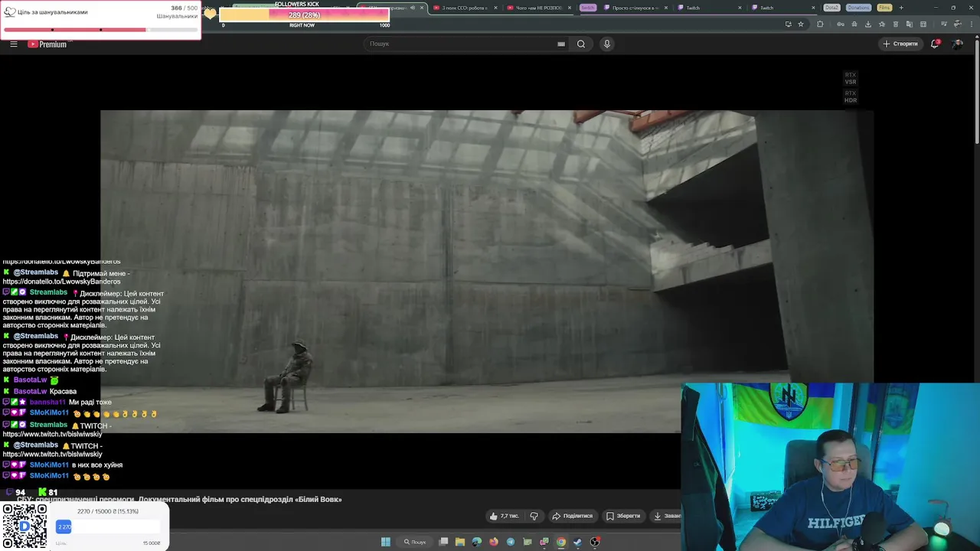
Task: Start voice search with the microphone
Action: pyautogui.click(x=607, y=44)
